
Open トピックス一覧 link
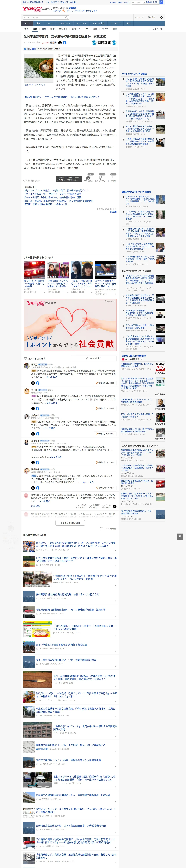point(155,29)
